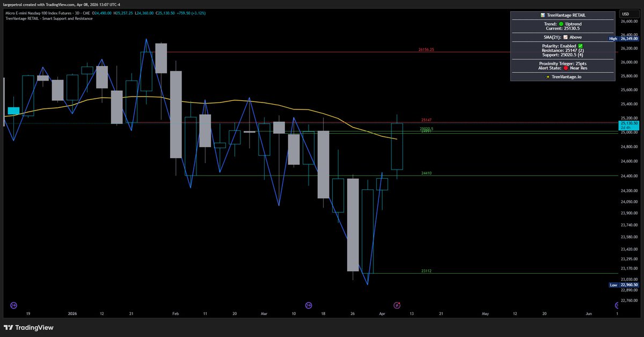The width and height of the screenshot is (644, 337).
Task: Click the contract roll marker icon near Mar 10
Action: point(309,305)
